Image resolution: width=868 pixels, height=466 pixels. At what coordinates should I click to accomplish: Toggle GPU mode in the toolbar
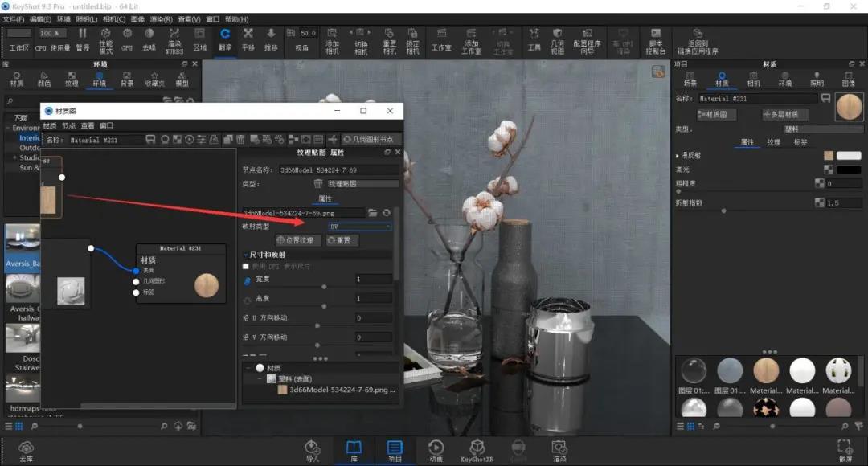point(127,40)
